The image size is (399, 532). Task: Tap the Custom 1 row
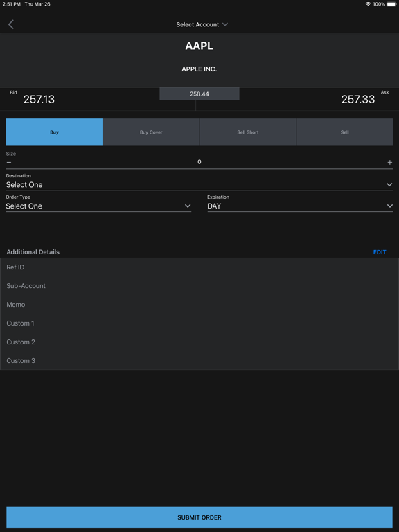[x=199, y=323]
